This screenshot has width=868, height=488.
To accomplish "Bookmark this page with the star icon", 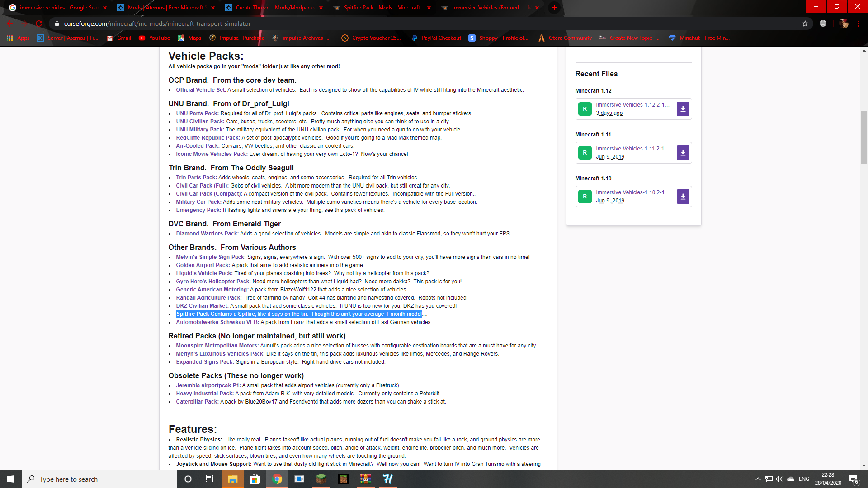I will click(x=805, y=23).
